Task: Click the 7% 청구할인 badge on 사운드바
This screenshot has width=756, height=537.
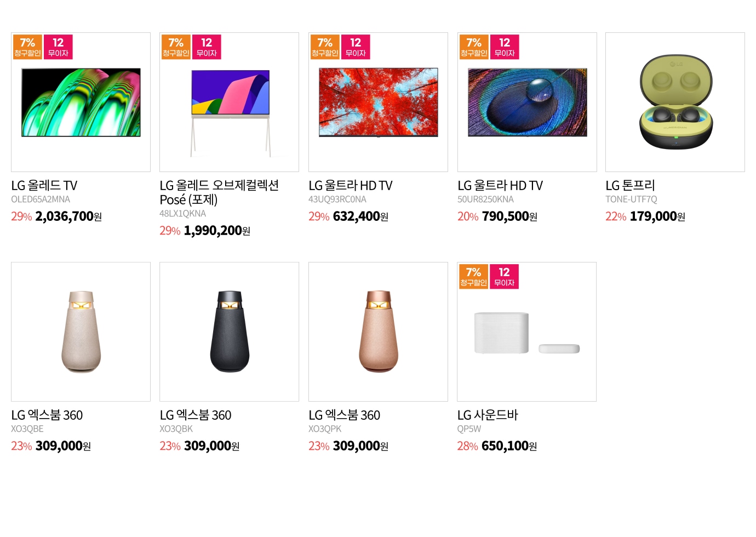Action: pos(473,276)
